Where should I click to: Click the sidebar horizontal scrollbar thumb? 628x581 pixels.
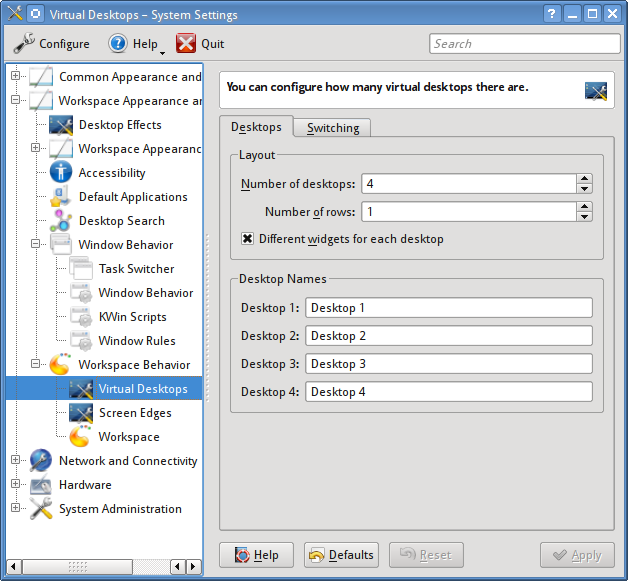click(x=78, y=567)
